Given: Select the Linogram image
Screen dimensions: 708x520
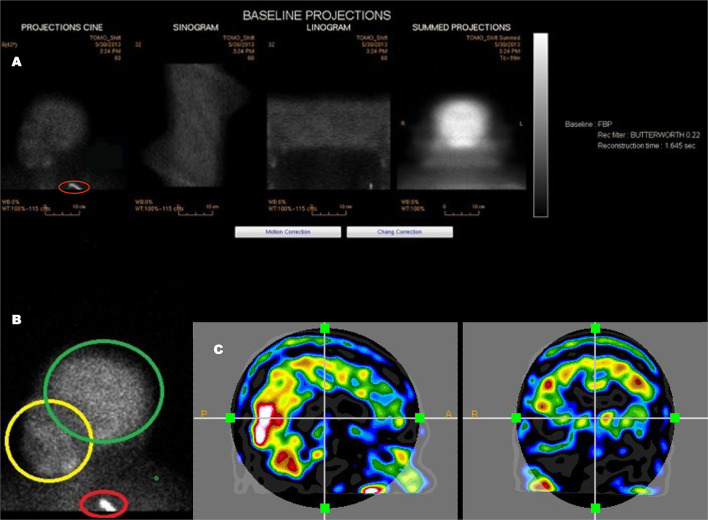Looking at the screenshot, I should pyautogui.click(x=328, y=141).
